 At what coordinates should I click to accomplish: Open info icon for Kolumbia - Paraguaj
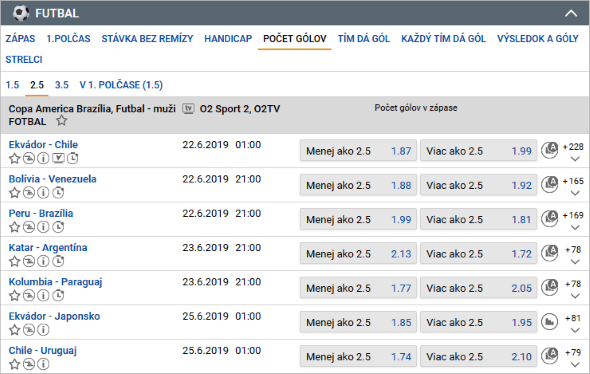point(43,296)
